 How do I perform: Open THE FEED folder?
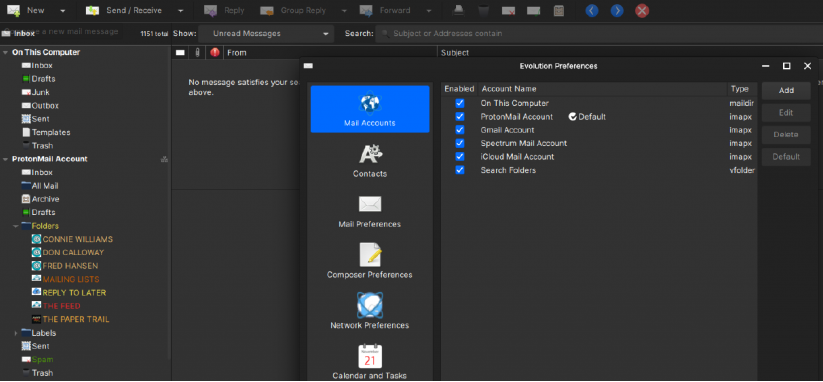point(56,306)
